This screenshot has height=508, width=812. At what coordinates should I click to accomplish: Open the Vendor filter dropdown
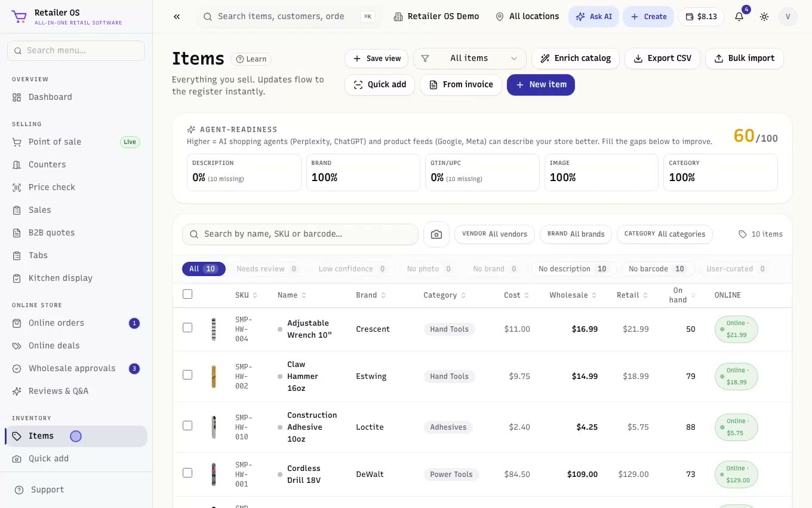click(494, 234)
